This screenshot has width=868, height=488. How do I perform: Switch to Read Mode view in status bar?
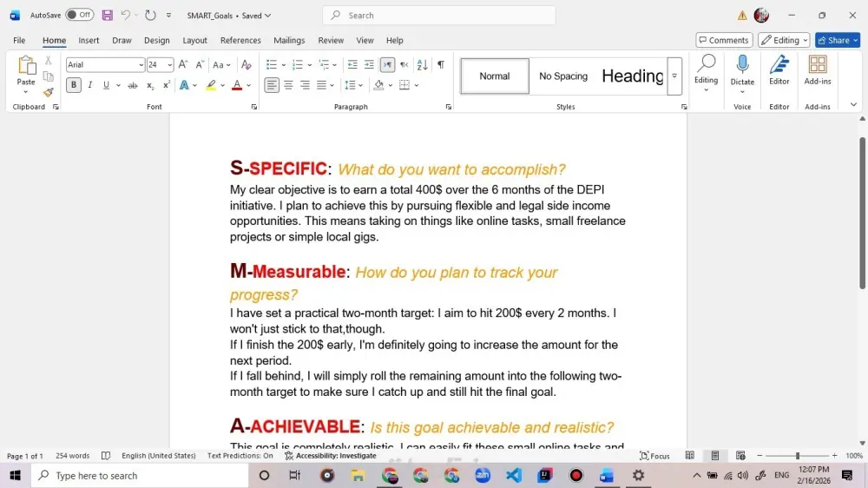(690, 455)
